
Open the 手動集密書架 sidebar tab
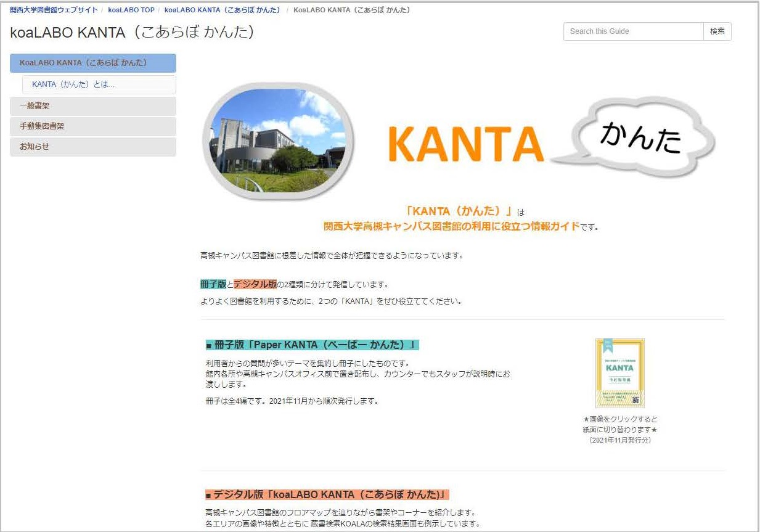click(x=93, y=126)
